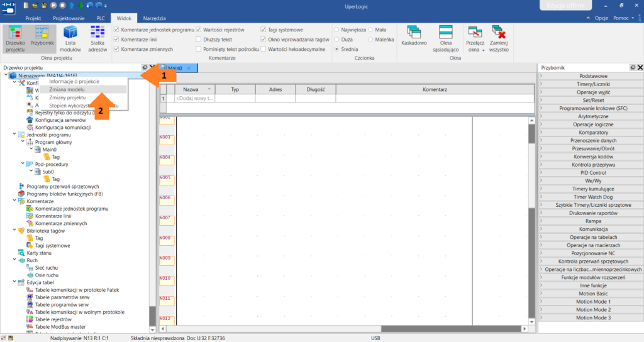Click the Run PLC play icon
644x342 pixels.
point(53,5)
